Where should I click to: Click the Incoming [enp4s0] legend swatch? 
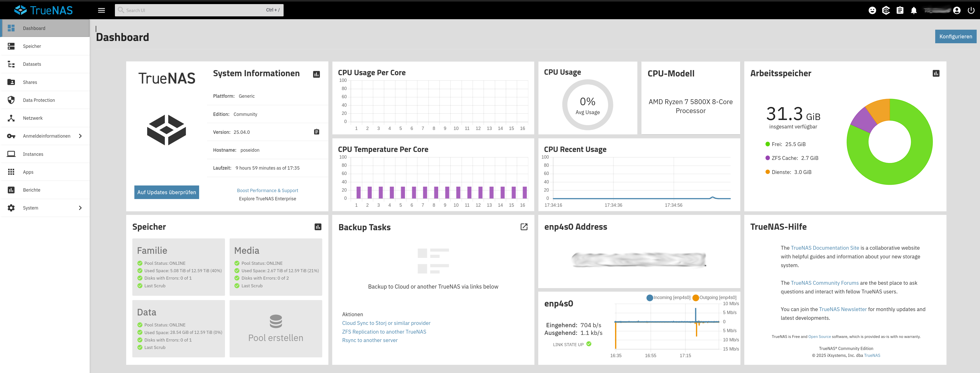[x=649, y=298]
